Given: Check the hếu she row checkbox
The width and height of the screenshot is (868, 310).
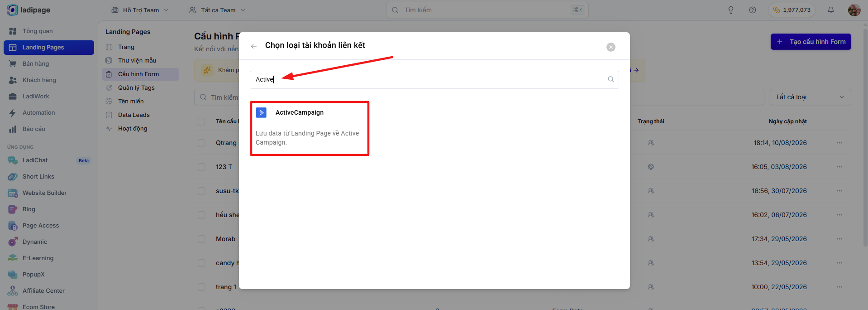Looking at the screenshot, I should coord(201,215).
